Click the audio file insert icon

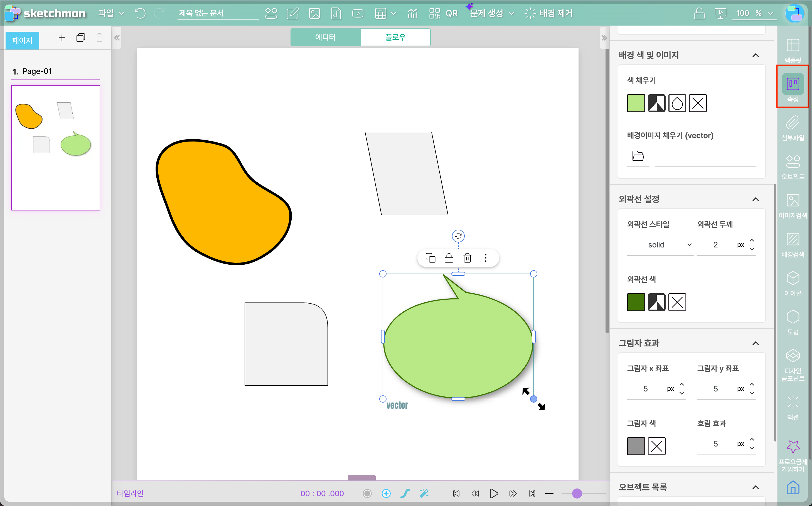tap(336, 13)
